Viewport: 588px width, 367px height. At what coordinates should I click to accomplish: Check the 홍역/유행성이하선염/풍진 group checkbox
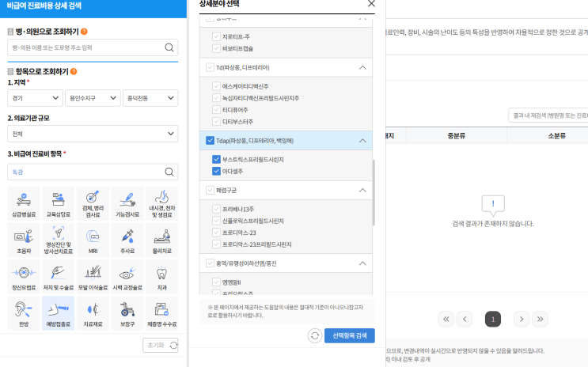210,263
